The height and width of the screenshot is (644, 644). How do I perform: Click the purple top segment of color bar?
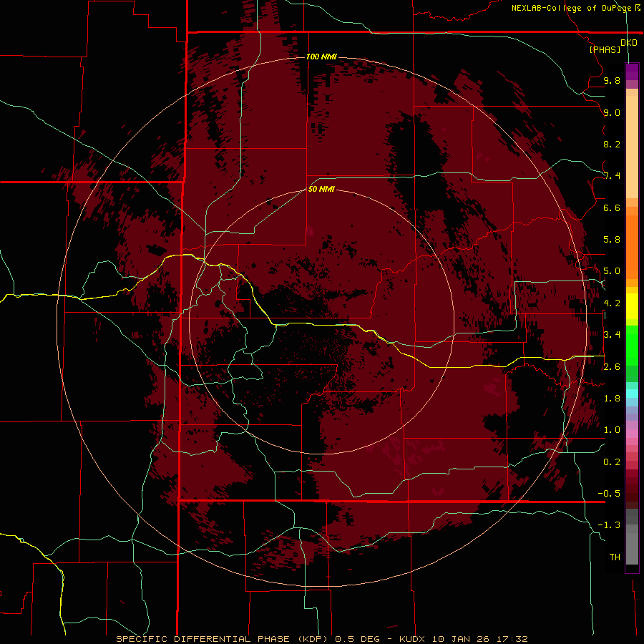(632, 72)
